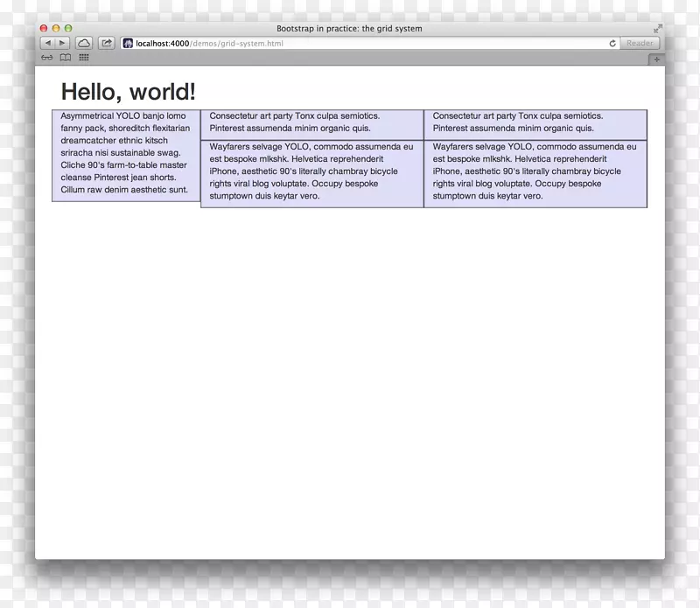The image size is (700, 608).
Task: Minimize window with yellow button
Action: [x=56, y=28]
